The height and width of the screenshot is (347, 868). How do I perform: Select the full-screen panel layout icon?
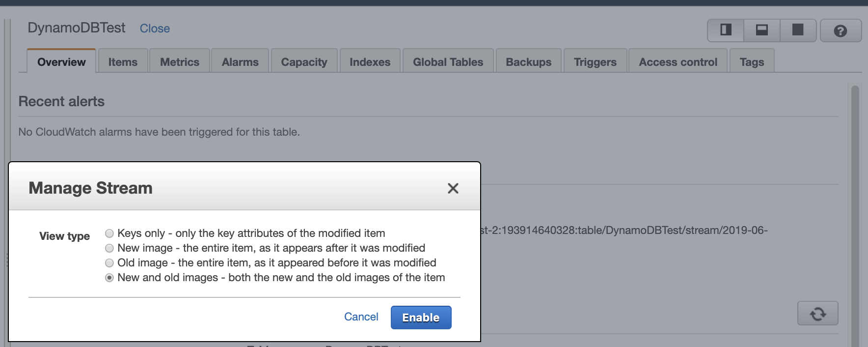click(798, 30)
